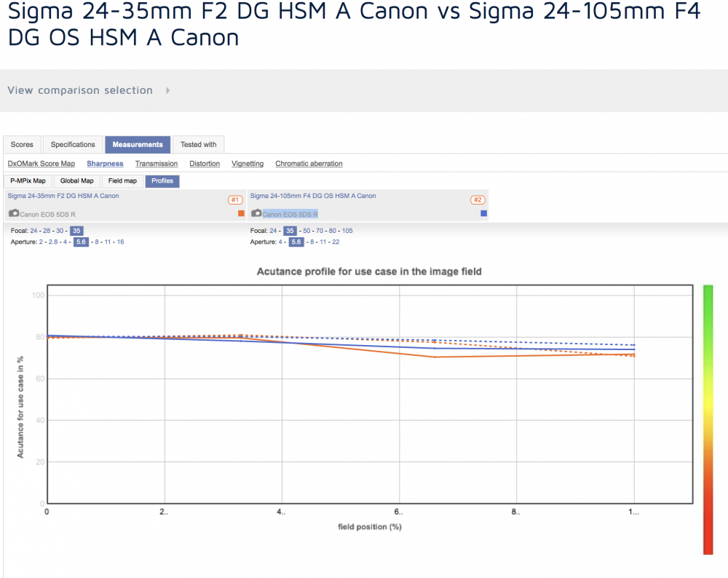Screen dimensions: 728x578
Task: Click the green-to-red acutance color scale bar
Action: (x=708, y=420)
